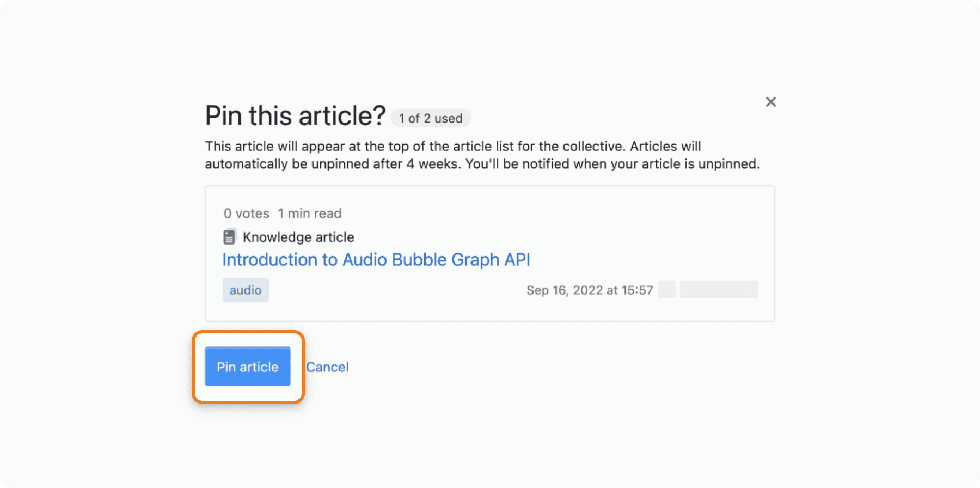Viewport: 980px width, 488px height.
Task: Click the Knowledge article label
Action: click(298, 237)
